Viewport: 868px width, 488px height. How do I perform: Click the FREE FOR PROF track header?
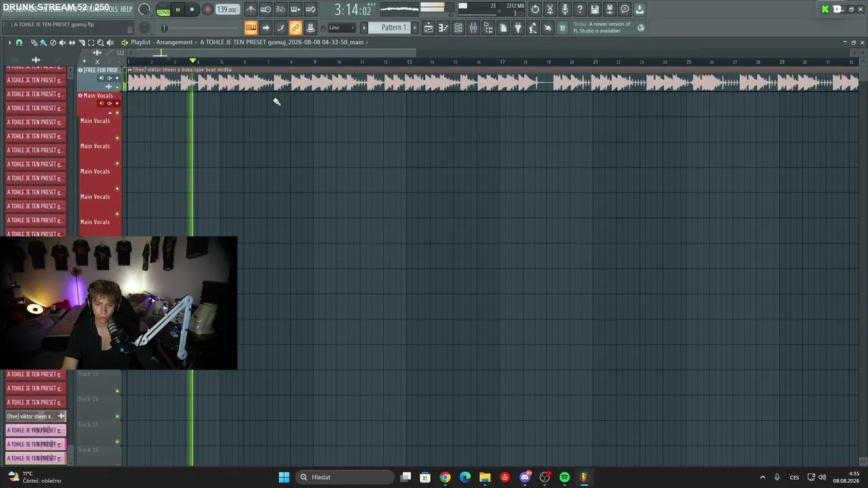tap(100, 79)
